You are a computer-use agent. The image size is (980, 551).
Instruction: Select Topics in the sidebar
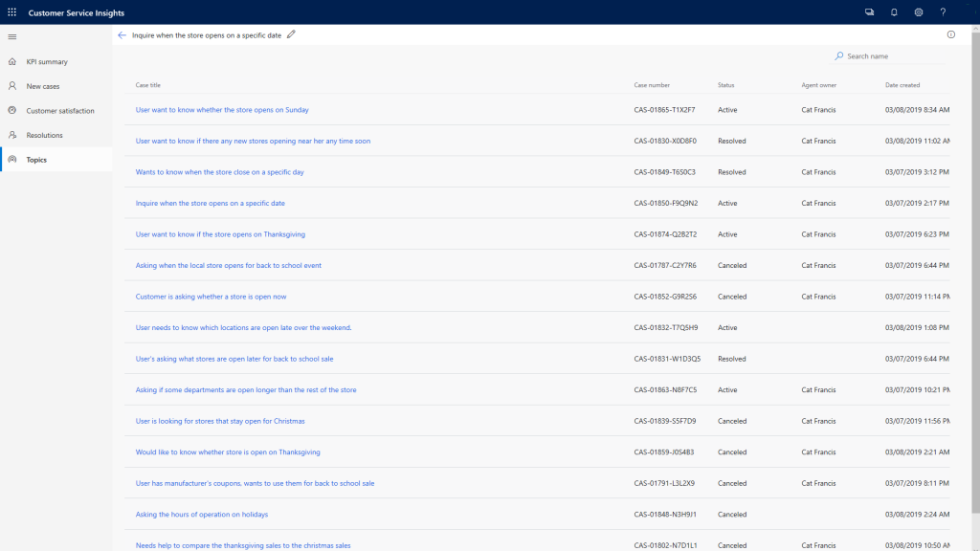point(38,159)
